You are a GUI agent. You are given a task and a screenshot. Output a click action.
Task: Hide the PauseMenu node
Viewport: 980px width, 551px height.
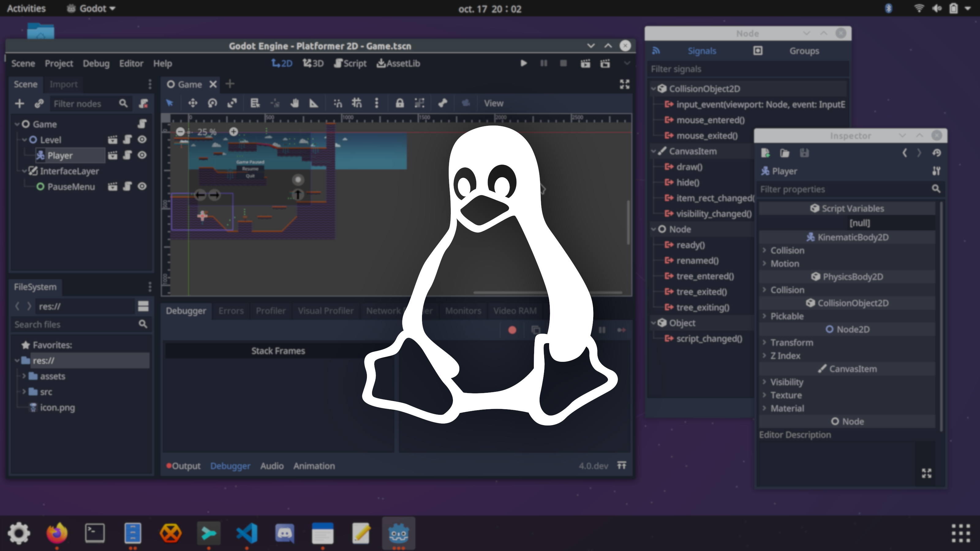(142, 186)
